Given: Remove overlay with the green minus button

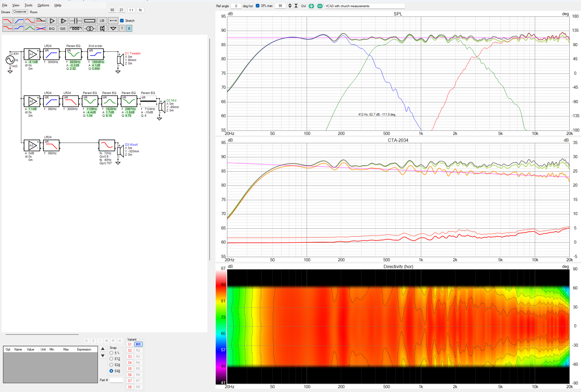Looking at the screenshot, I should tap(320, 6).
